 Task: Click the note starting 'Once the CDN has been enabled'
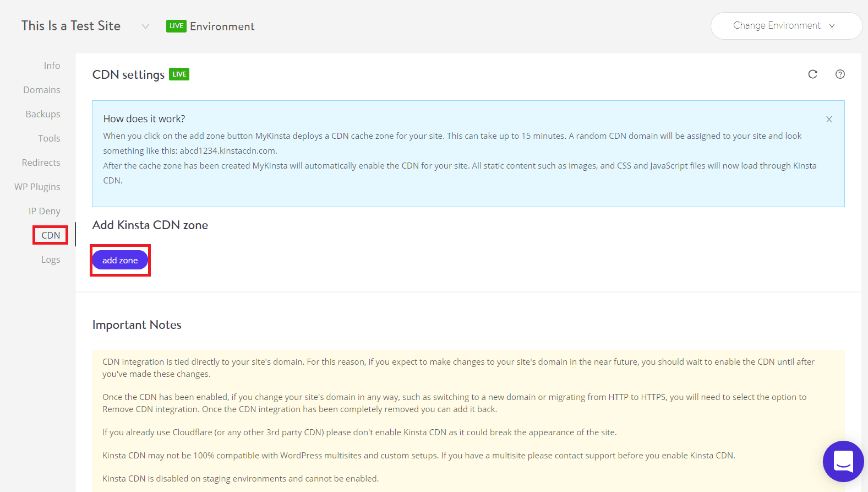point(455,403)
